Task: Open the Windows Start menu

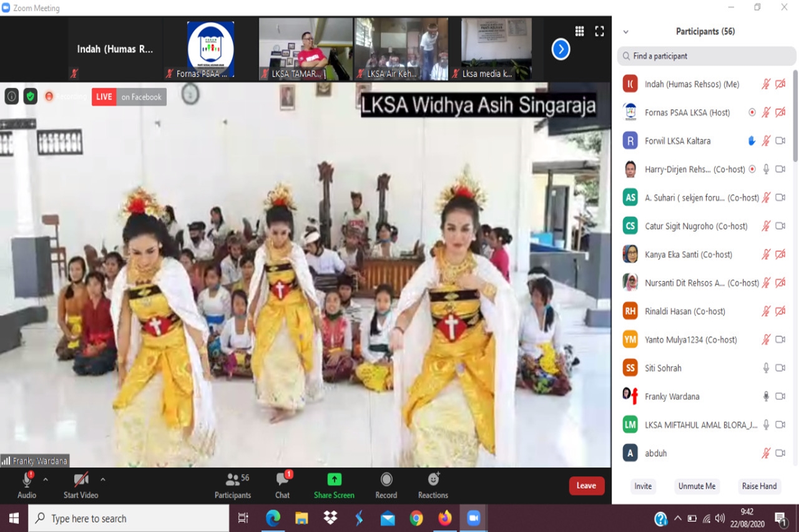Action: [x=14, y=518]
